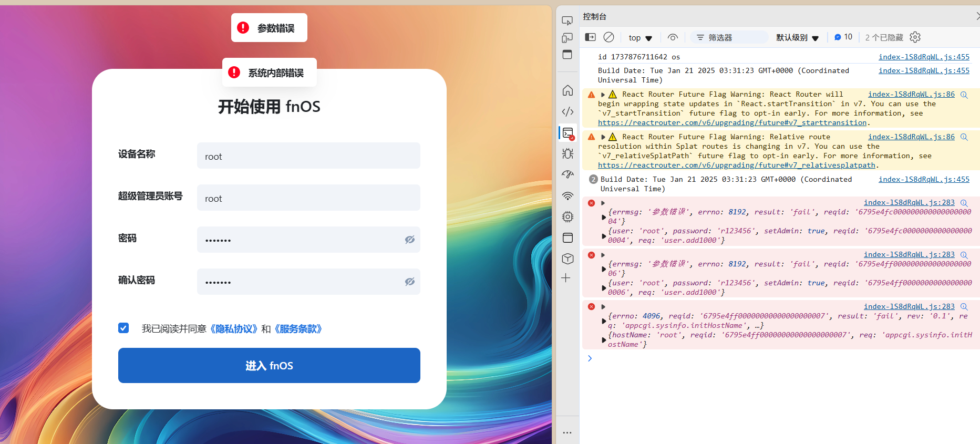
Task: Focus the 密码 password input field
Action: pyautogui.click(x=308, y=240)
